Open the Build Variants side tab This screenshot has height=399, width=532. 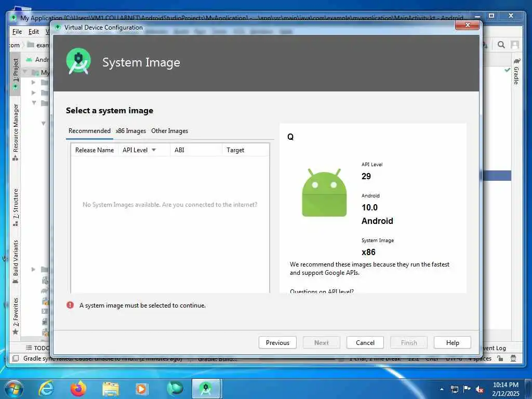(x=16, y=261)
